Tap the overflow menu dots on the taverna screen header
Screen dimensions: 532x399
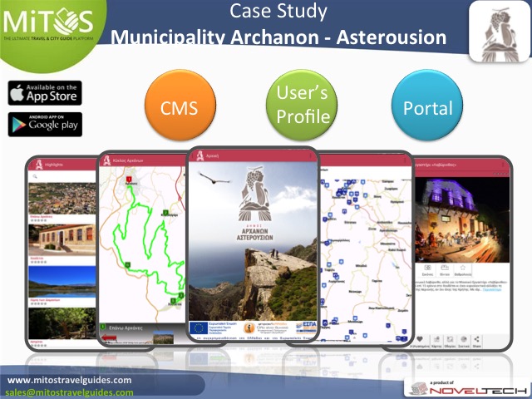(x=503, y=165)
